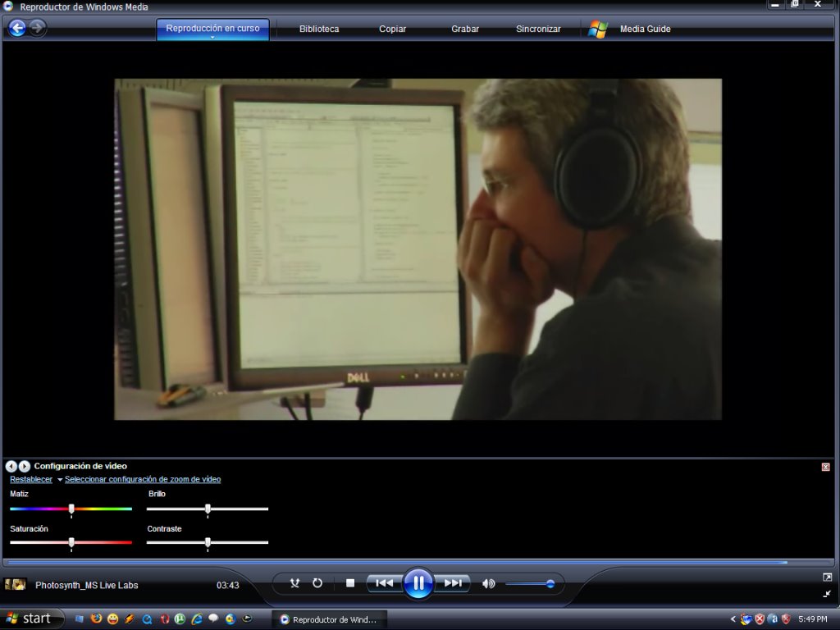Open the Windows start menu

[31, 619]
